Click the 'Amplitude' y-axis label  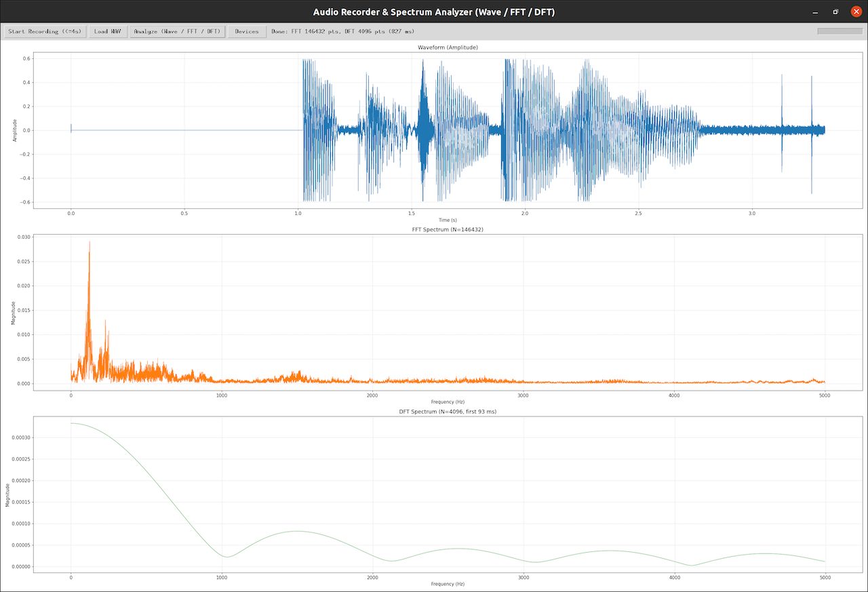(15, 130)
